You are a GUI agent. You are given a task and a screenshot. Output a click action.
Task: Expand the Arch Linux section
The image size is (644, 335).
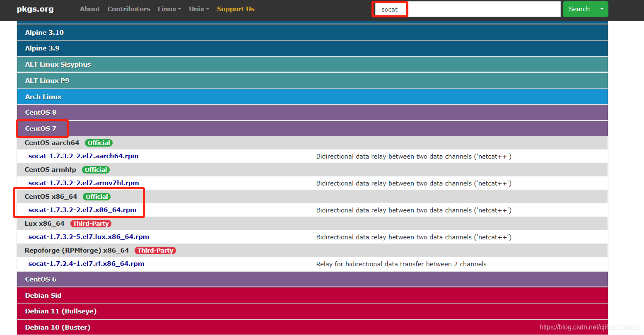point(312,96)
